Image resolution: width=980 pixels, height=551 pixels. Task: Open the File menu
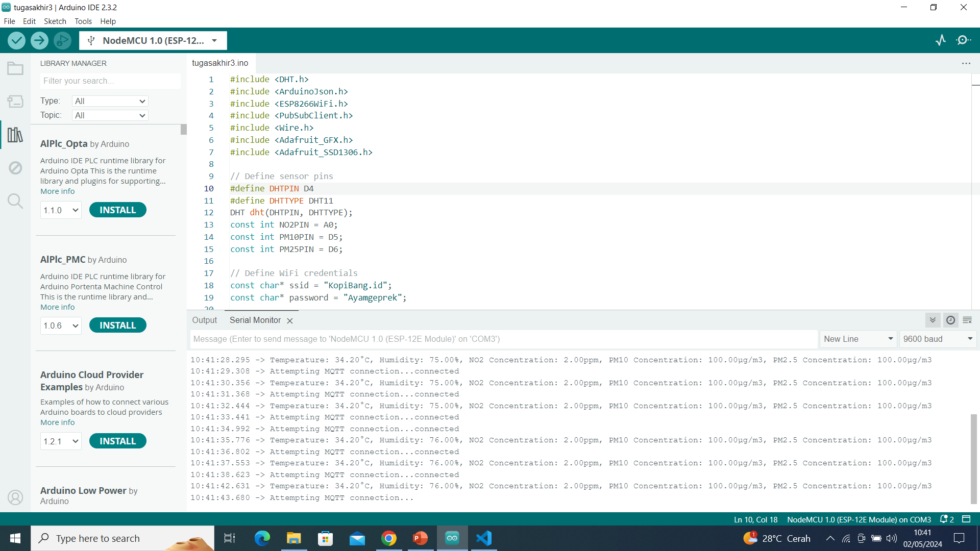pyautogui.click(x=9, y=21)
